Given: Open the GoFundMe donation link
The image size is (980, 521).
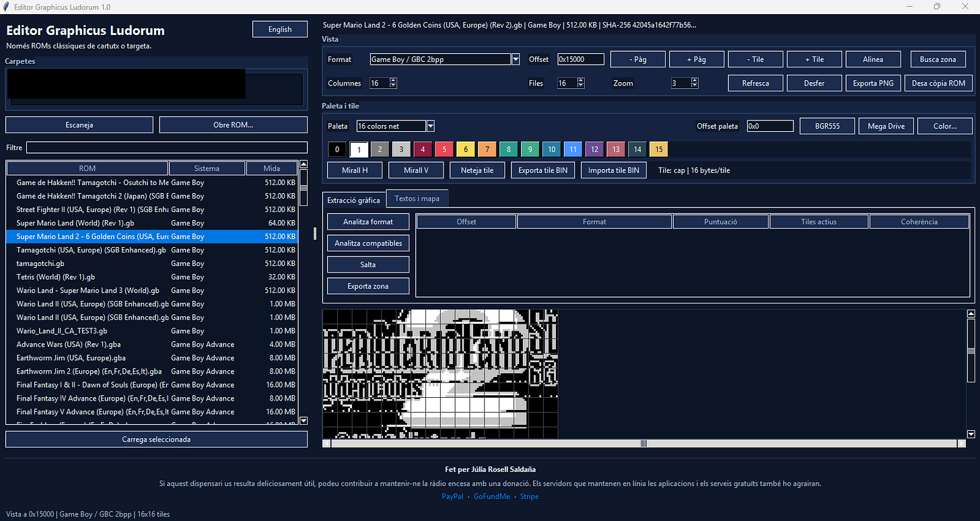Looking at the screenshot, I should [x=492, y=497].
